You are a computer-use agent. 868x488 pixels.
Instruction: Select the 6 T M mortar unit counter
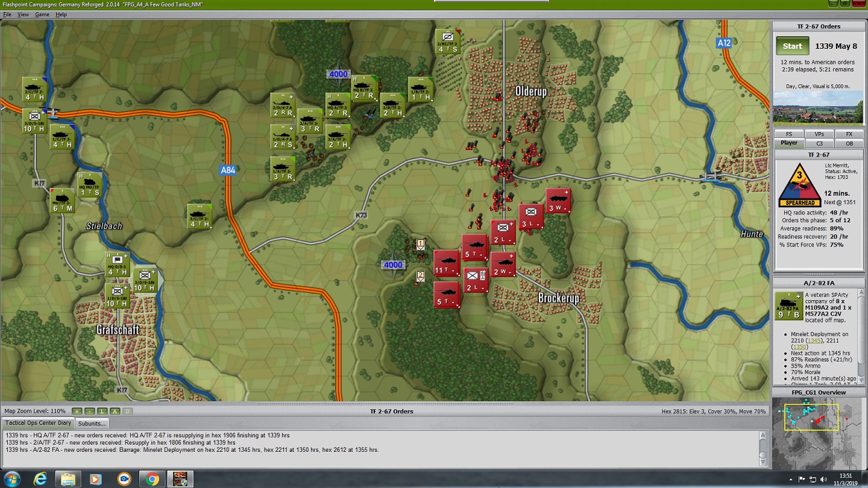pos(63,201)
